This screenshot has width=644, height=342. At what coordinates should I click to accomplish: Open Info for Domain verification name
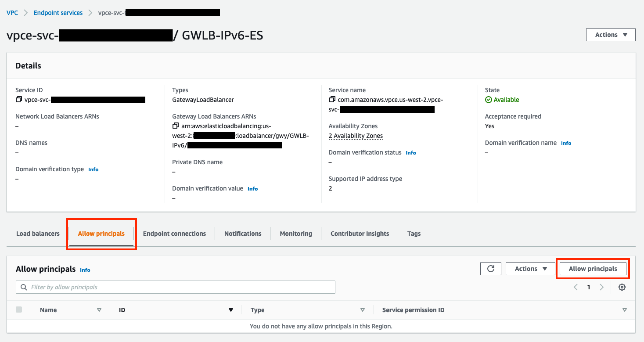566,143
